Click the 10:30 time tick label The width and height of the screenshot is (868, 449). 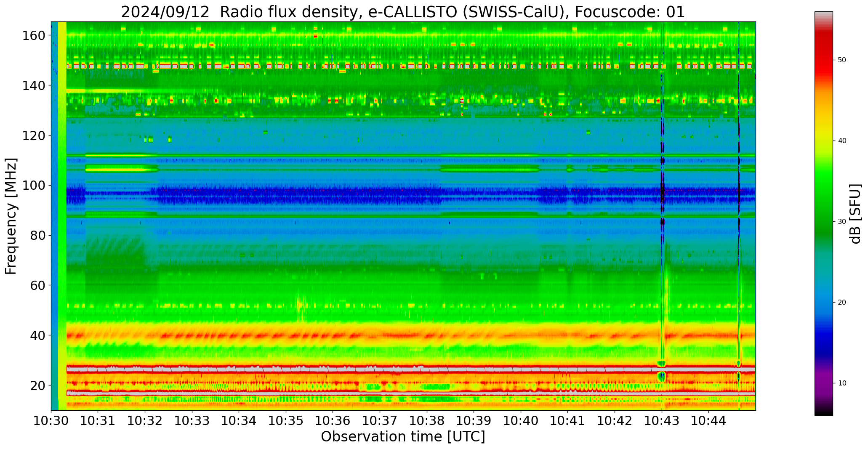(x=51, y=420)
